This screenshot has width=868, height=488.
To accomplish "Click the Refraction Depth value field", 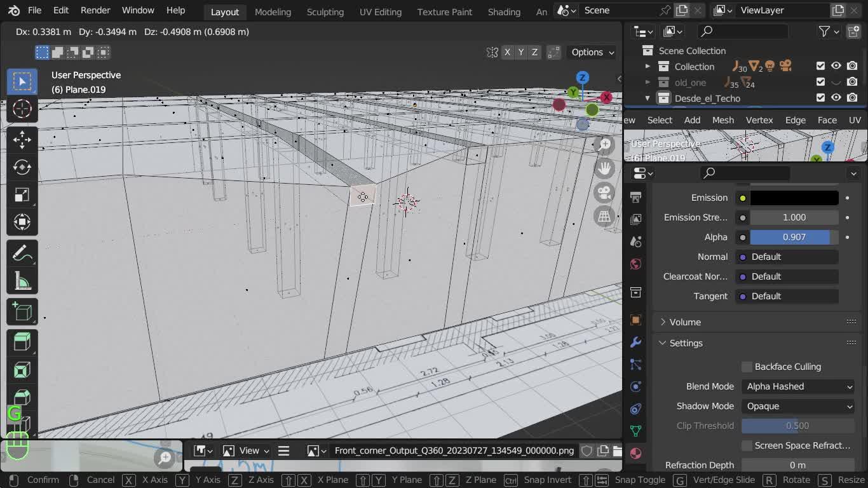I will (x=797, y=465).
